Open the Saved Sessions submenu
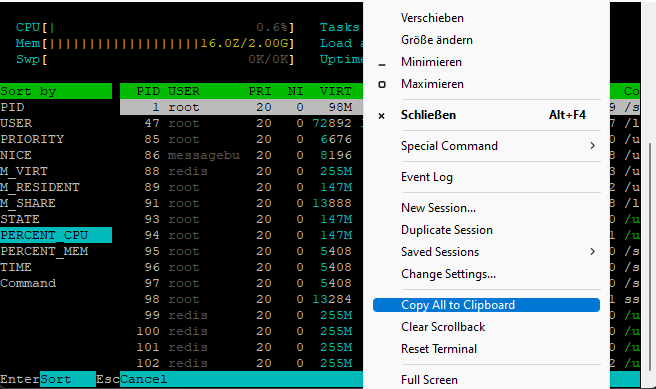Image resolution: width=656 pixels, height=389 pixels. [486, 252]
